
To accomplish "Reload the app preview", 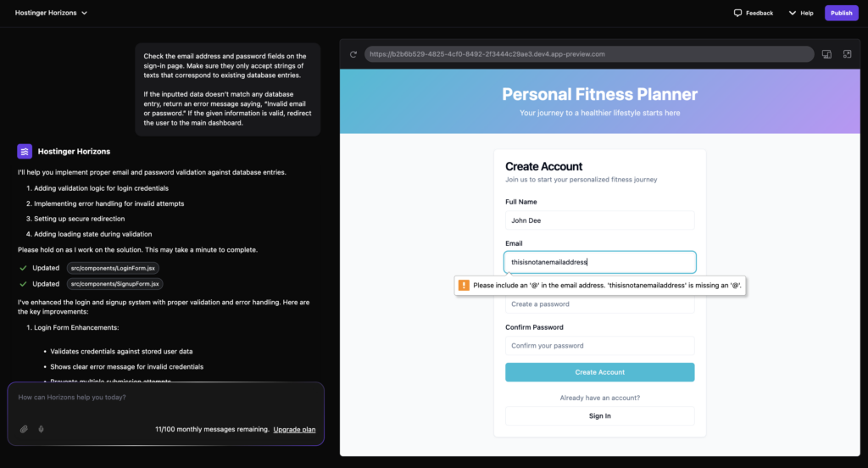I will pos(353,54).
